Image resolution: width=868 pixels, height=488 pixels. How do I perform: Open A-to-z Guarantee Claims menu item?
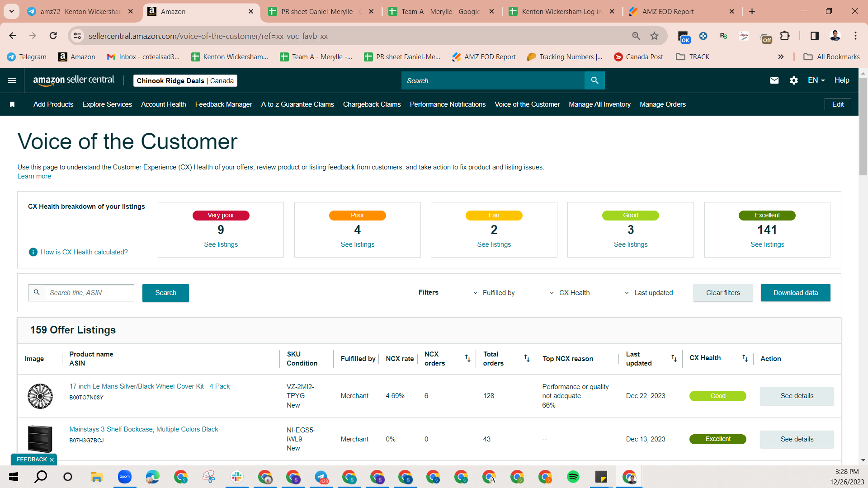pyautogui.click(x=297, y=104)
